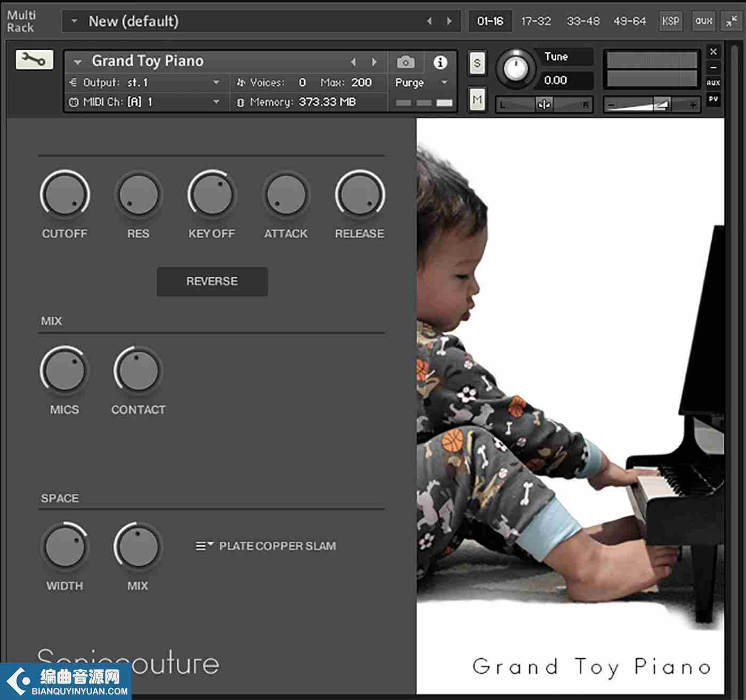Adjust the RELEASE knob
746x700 pixels.
click(x=360, y=195)
